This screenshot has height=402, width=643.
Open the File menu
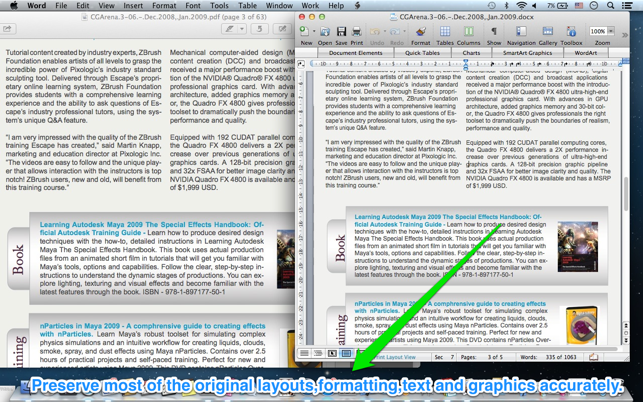point(61,6)
